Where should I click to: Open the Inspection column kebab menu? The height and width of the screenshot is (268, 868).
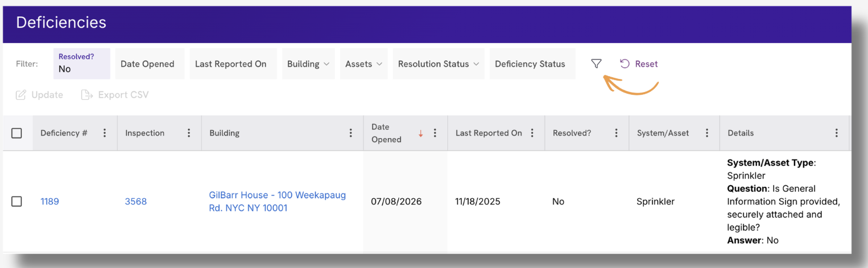point(189,133)
